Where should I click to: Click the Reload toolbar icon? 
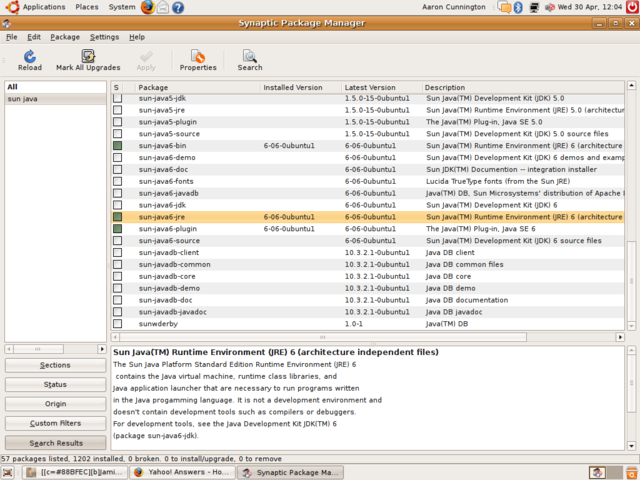click(x=30, y=56)
